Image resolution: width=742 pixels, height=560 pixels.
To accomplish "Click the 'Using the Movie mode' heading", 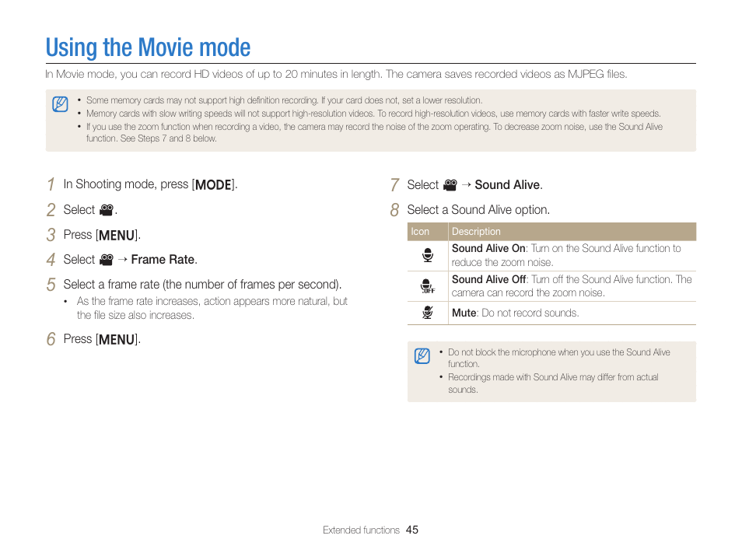I will pos(148,47).
